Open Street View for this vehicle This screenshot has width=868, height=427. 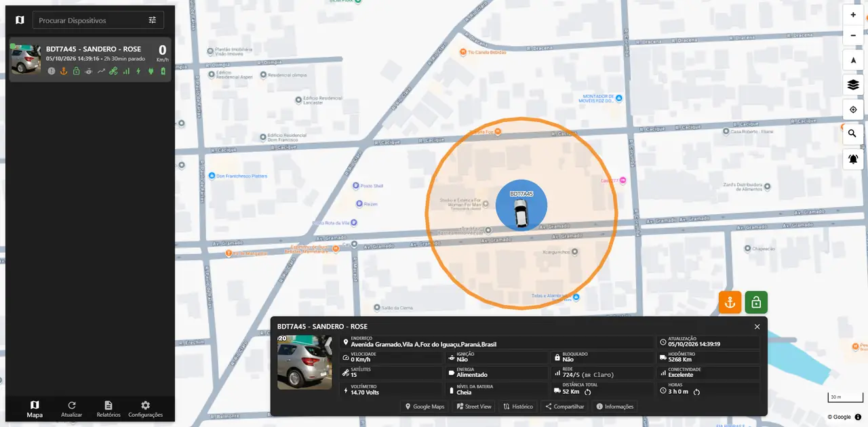pos(474,407)
